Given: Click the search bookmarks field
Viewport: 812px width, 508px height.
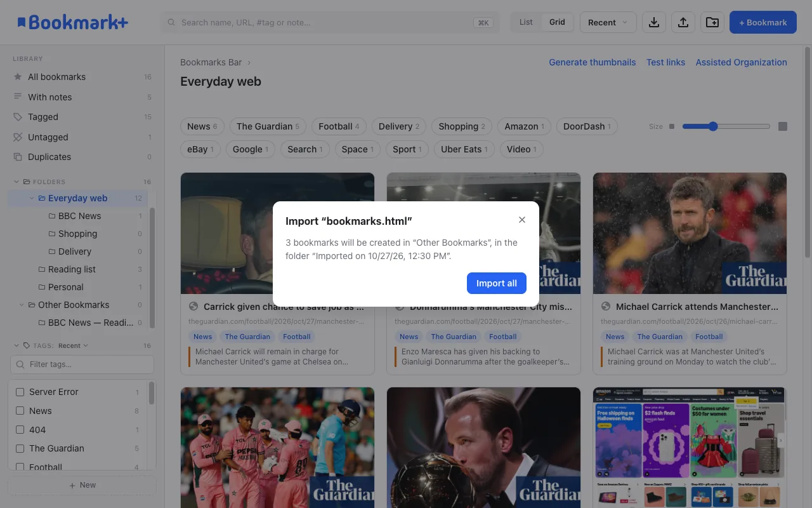Looking at the screenshot, I should (x=330, y=22).
